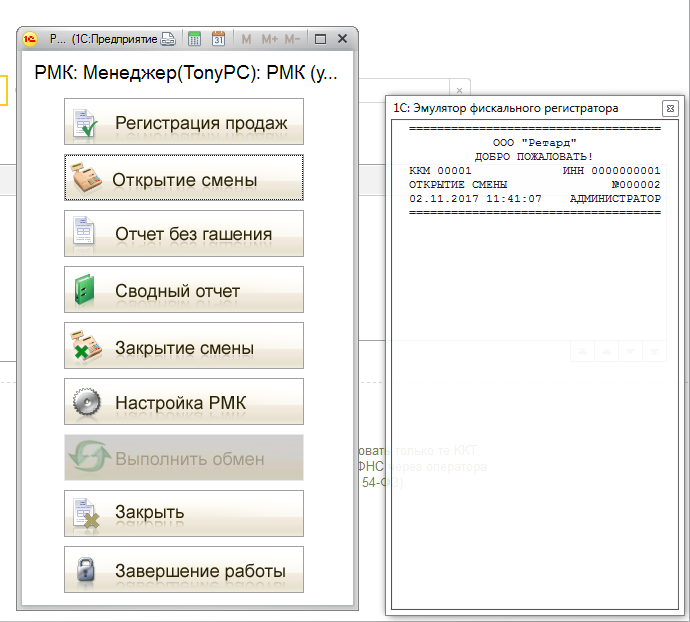The image size is (690, 622).
Task: Click the 02.11.2017 11:41:07 timestamp
Action: pyautogui.click(x=475, y=199)
